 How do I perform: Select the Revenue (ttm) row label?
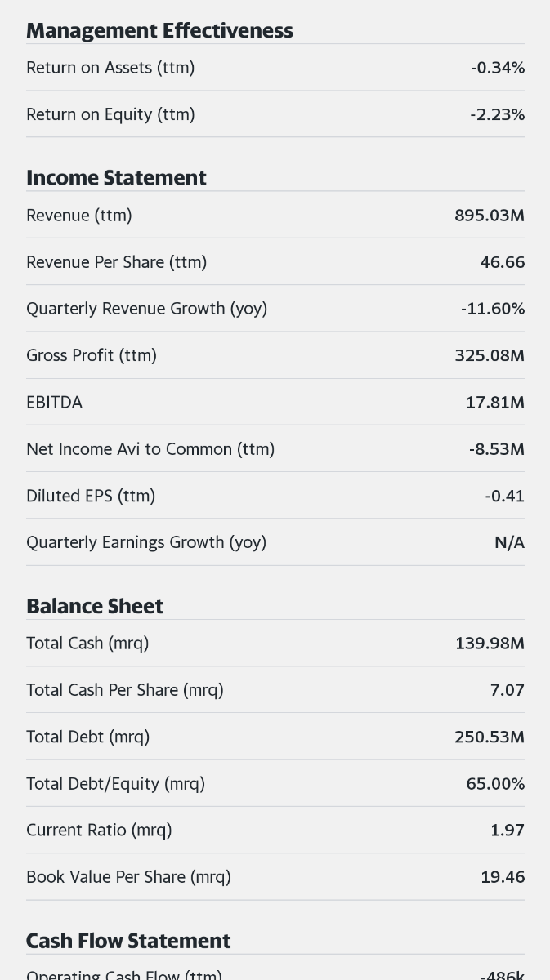(x=79, y=216)
